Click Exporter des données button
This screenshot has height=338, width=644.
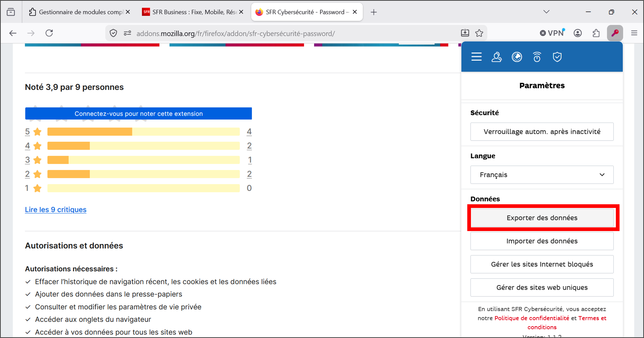click(542, 218)
